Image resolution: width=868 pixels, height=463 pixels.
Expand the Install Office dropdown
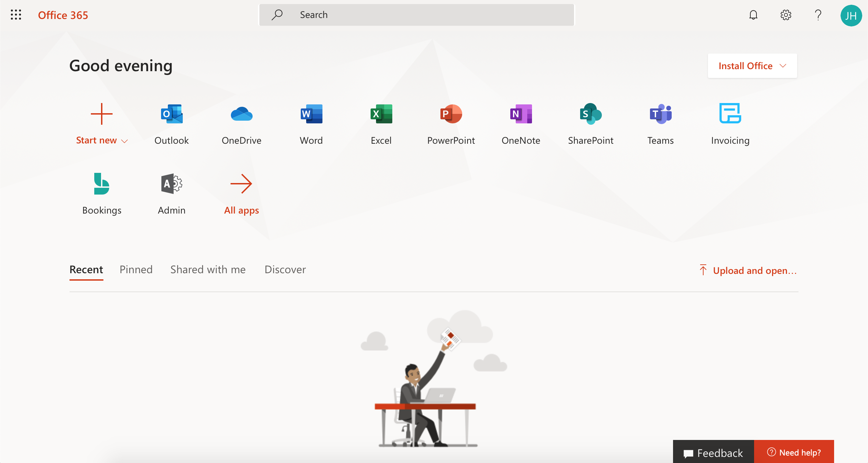[752, 66]
